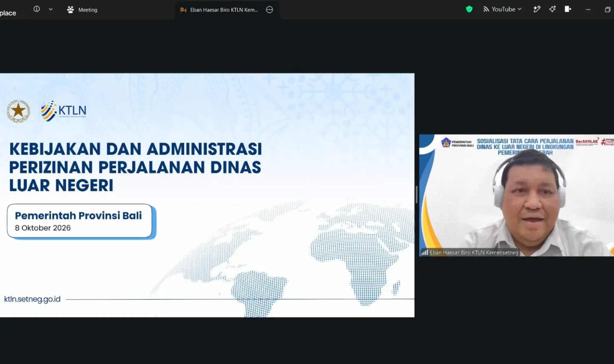This screenshot has width=614, height=364.
Task: Open the meeting information icon
Action: coord(37,9)
